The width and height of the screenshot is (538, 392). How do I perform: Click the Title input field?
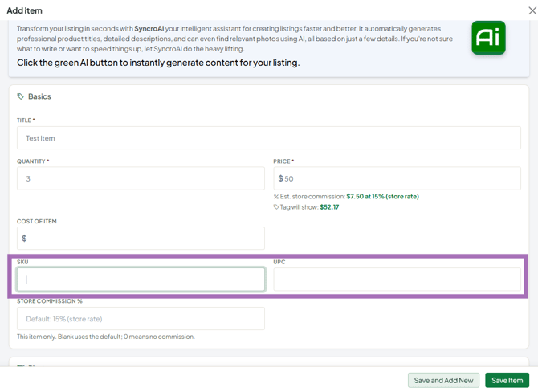(x=269, y=138)
